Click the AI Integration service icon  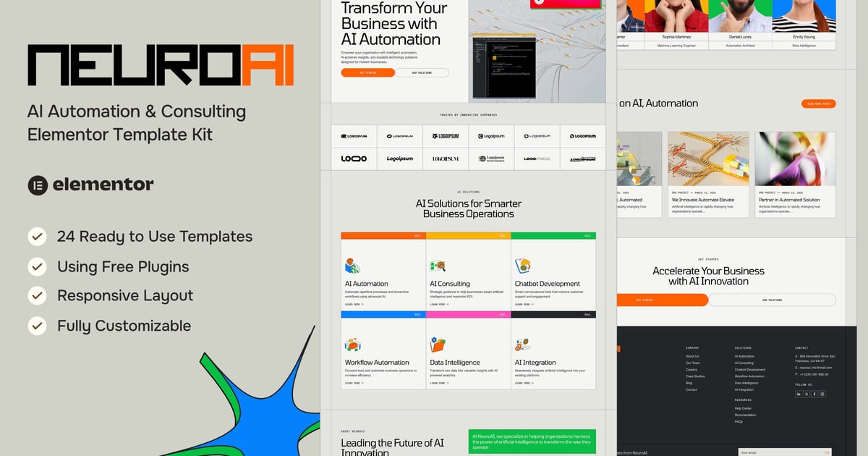pyautogui.click(x=522, y=345)
